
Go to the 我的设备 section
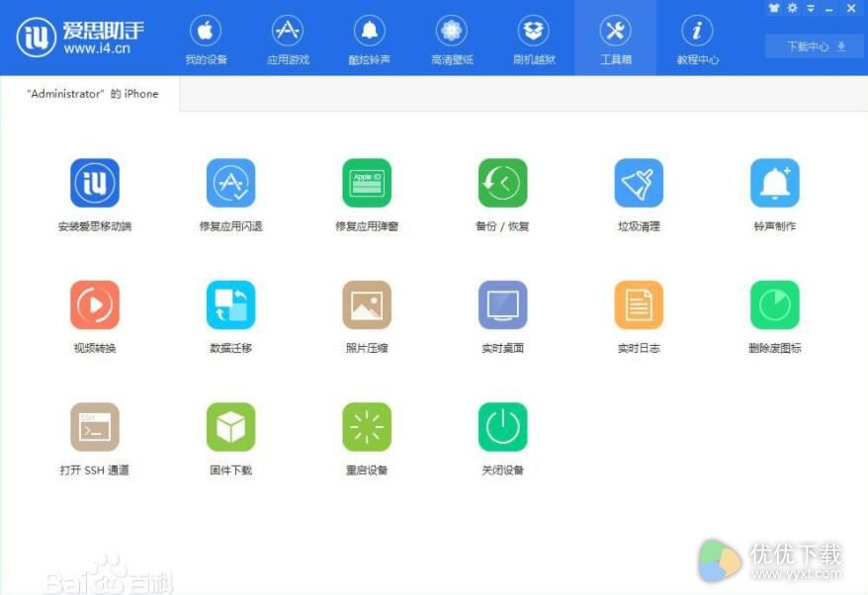click(x=206, y=39)
